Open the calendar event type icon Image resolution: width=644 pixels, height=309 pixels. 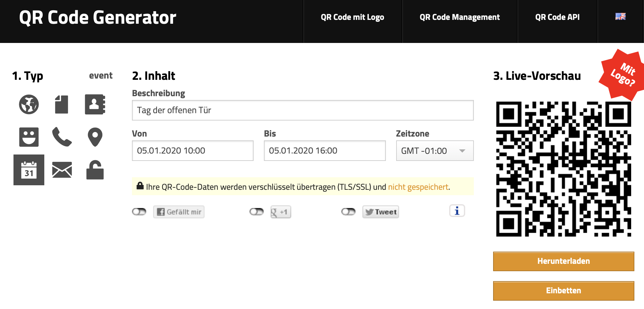pos(29,170)
